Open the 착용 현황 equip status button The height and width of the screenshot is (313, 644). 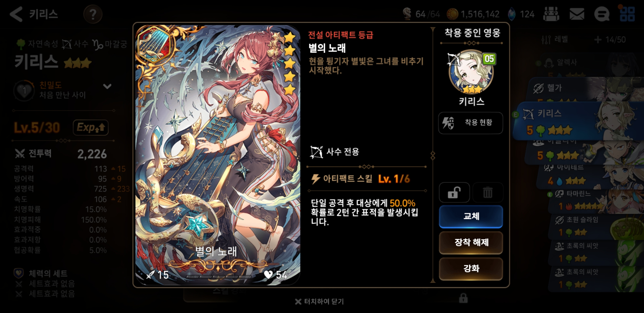pos(471,123)
